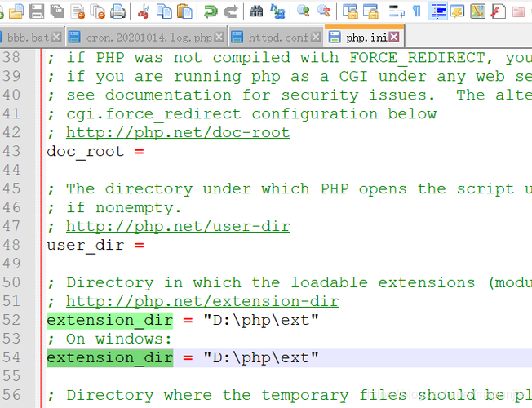Switch to the httpd.conf tab
The width and height of the screenshot is (532, 408).
(276, 38)
